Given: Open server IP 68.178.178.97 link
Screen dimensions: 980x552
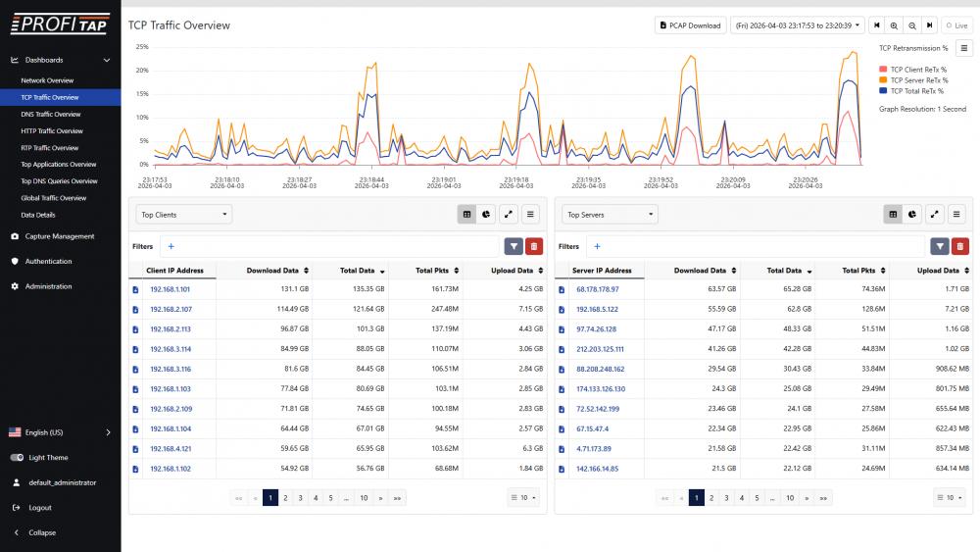Looking at the screenshot, I should [597, 289].
